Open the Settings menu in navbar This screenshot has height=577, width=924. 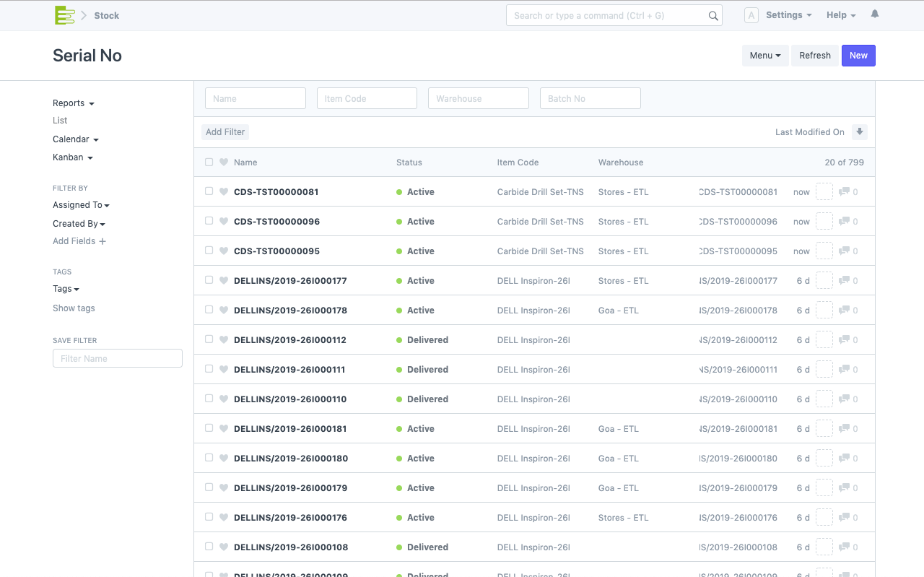tap(788, 15)
